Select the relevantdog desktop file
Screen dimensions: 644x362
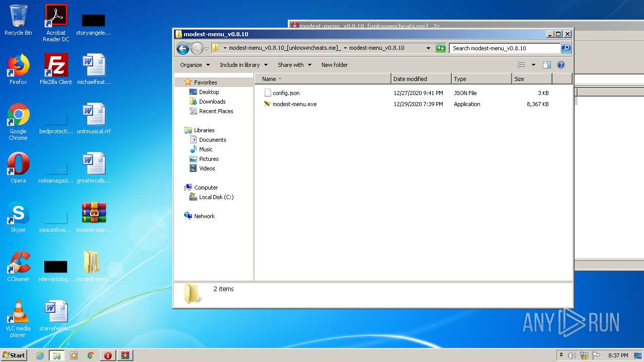click(x=56, y=269)
